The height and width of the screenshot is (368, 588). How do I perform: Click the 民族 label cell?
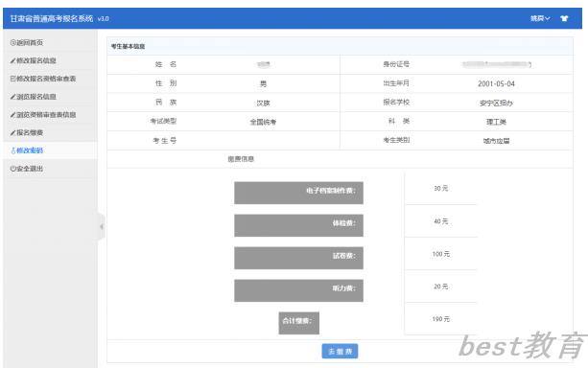point(165,103)
